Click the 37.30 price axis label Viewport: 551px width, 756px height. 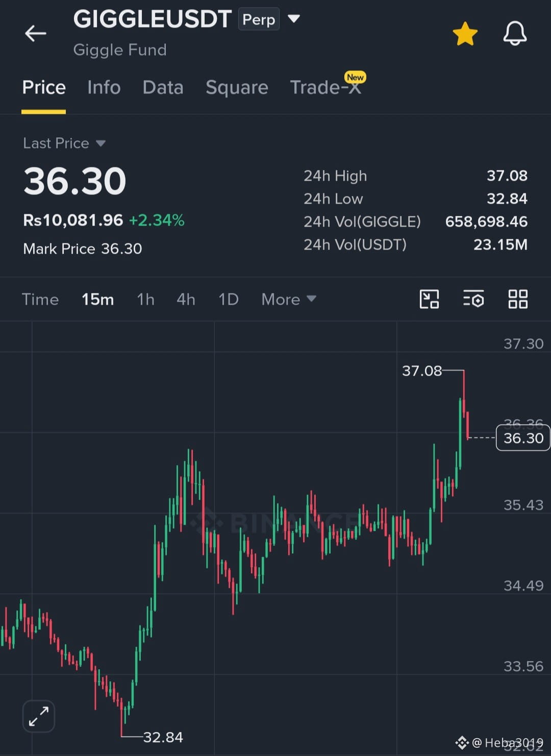[x=523, y=344]
